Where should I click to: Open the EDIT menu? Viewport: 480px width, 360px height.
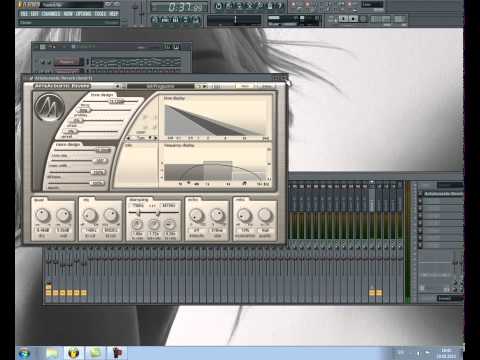tap(35, 14)
